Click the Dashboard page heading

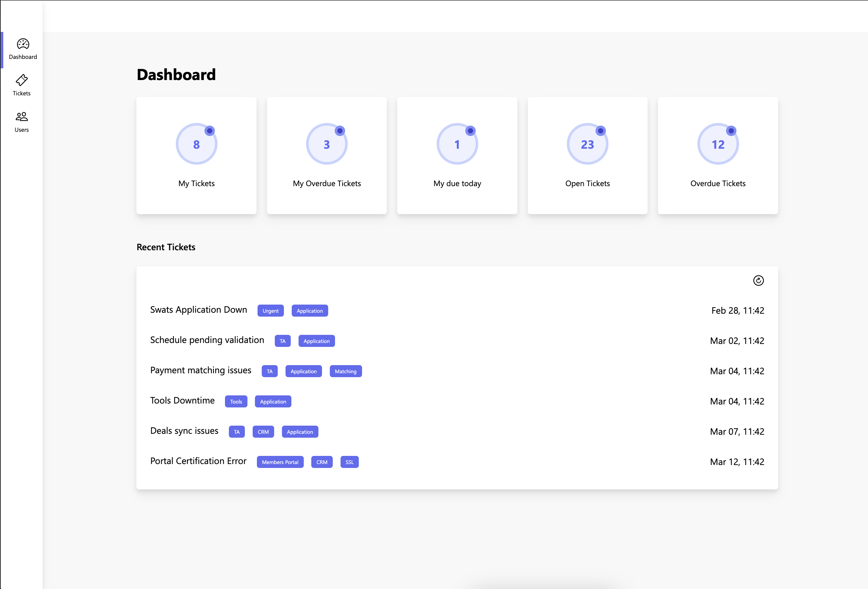point(176,74)
